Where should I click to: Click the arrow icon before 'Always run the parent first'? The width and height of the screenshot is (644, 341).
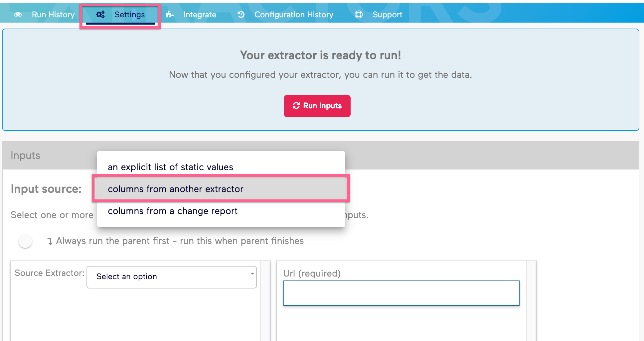coord(50,241)
